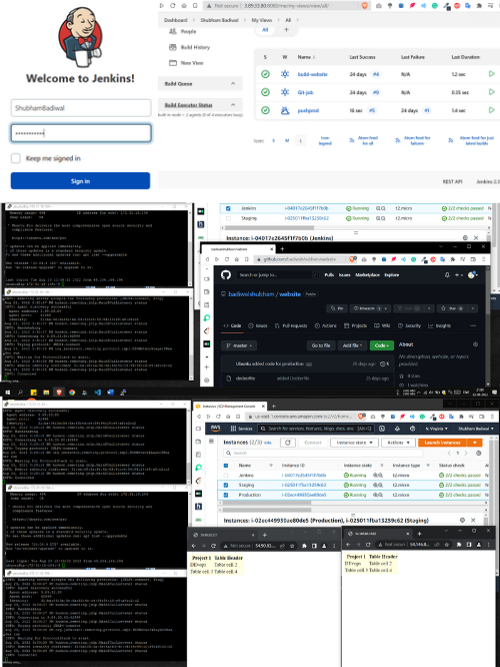The width and height of the screenshot is (500, 667).
Task: Switch to the Insights tab on GitHub
Action: pos(440,325)
